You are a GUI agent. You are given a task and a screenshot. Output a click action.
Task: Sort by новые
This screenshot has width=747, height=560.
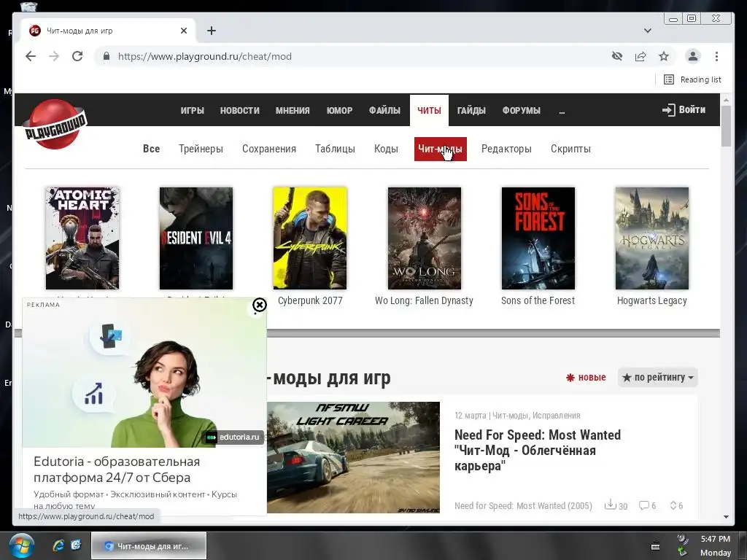click(586, 377)
